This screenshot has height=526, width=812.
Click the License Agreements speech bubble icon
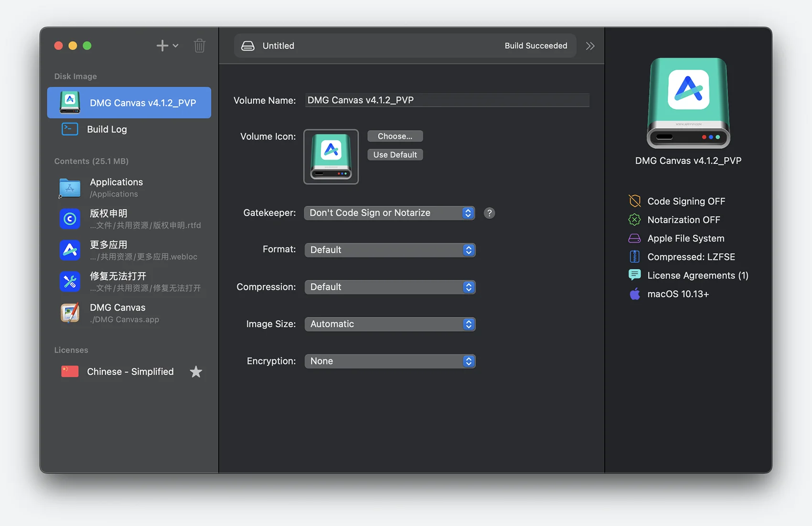click(x=634, y=275)
